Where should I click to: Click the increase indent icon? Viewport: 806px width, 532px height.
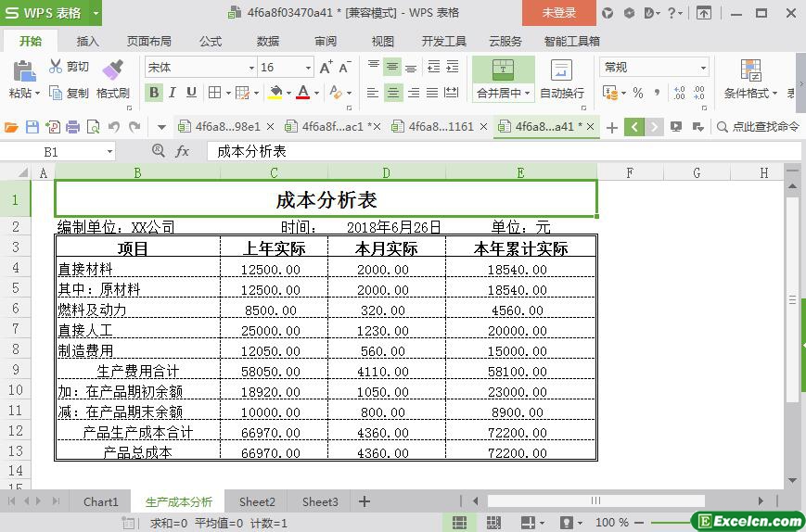coord(453,66)
